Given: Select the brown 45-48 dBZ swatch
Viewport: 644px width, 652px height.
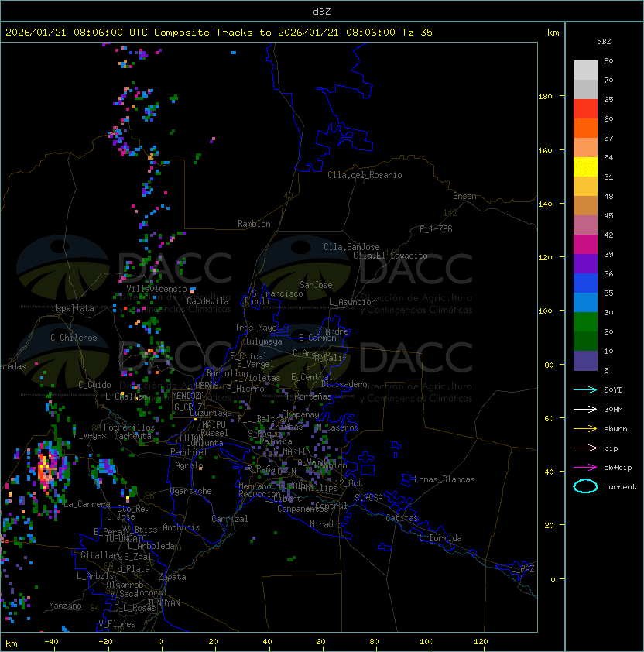Looking at the screenshot, I should coord(585,205).
